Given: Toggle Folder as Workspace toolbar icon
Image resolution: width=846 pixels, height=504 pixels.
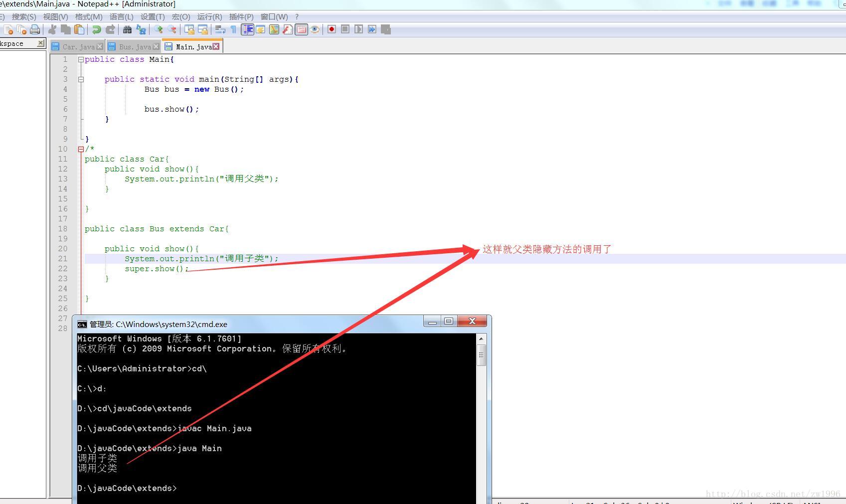Looking at the screenshot, I should point(301,29).
